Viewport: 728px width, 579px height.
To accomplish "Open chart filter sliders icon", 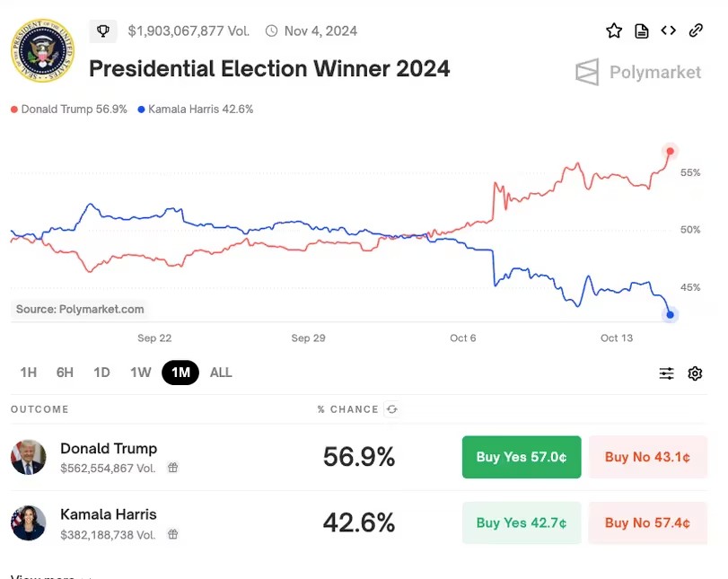I will (x=666, y=373).
